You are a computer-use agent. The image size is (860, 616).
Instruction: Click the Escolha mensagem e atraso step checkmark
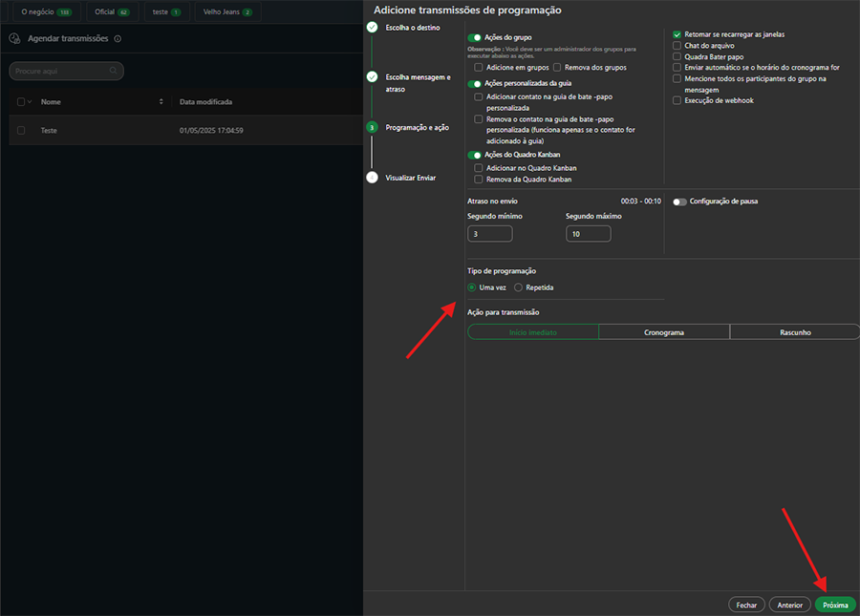pos(372,76)
